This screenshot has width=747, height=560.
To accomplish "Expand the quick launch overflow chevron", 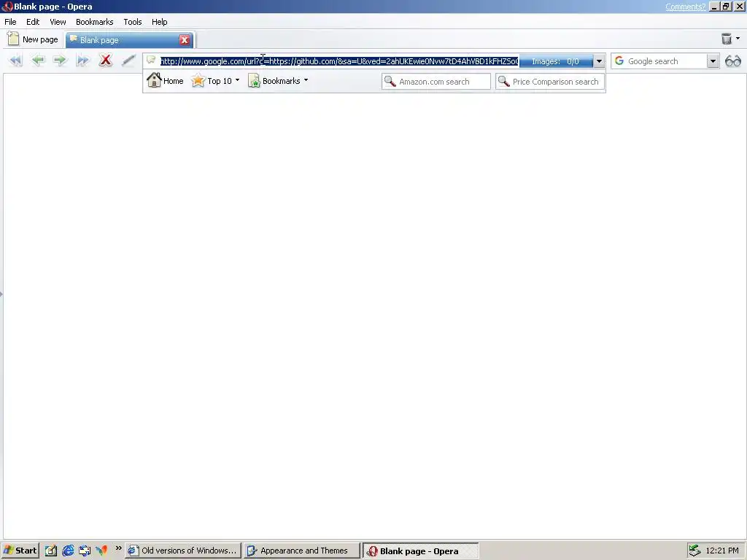I will click(x=119, y=548).
